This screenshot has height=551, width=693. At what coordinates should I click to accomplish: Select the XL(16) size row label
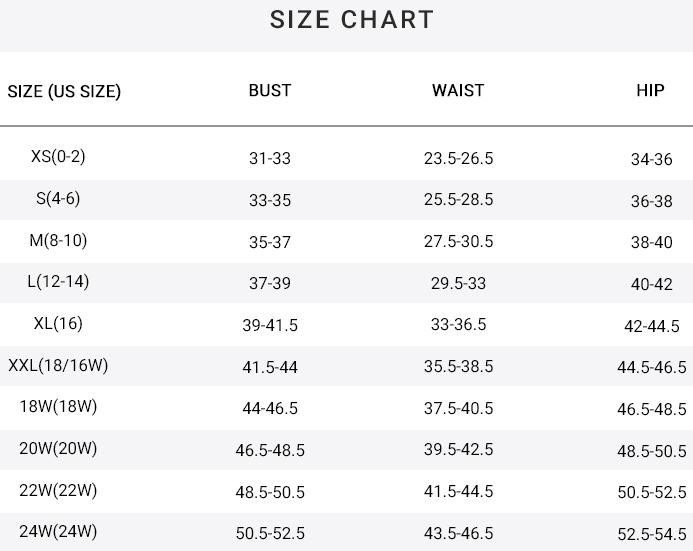pos(58,323)
